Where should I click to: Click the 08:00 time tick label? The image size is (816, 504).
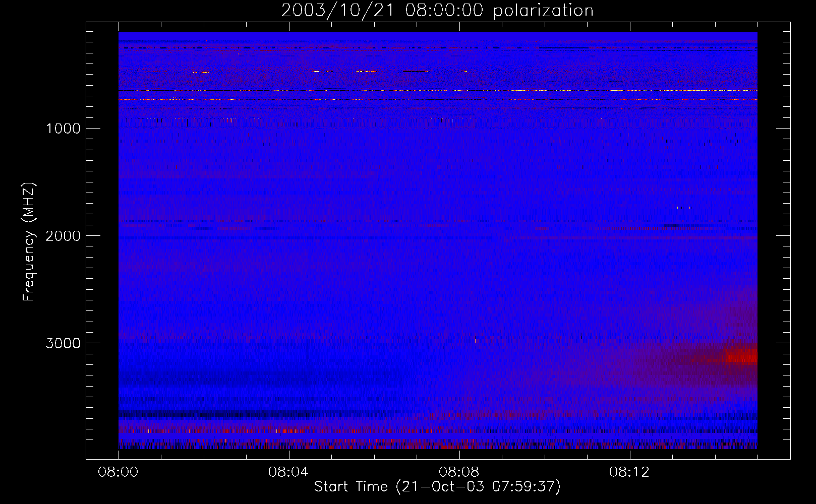(119, 472)
